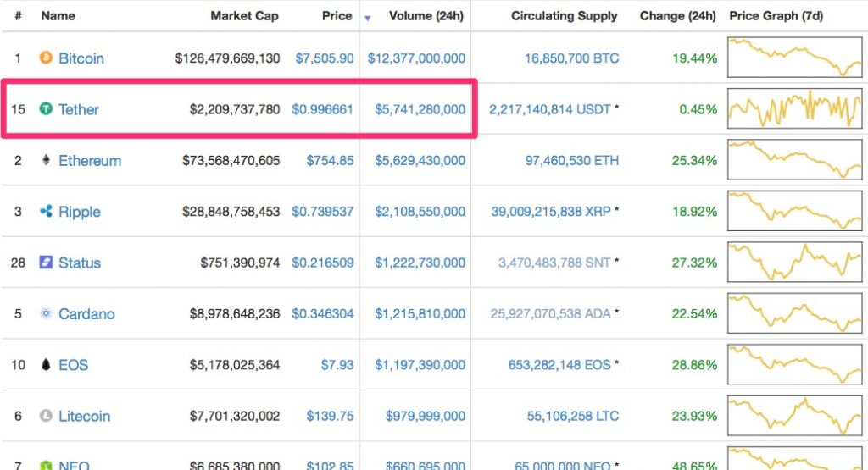The height and width of the screenshot is (470, 868).
Task: Click the Ethereum diamond icon
Action: 46,160
